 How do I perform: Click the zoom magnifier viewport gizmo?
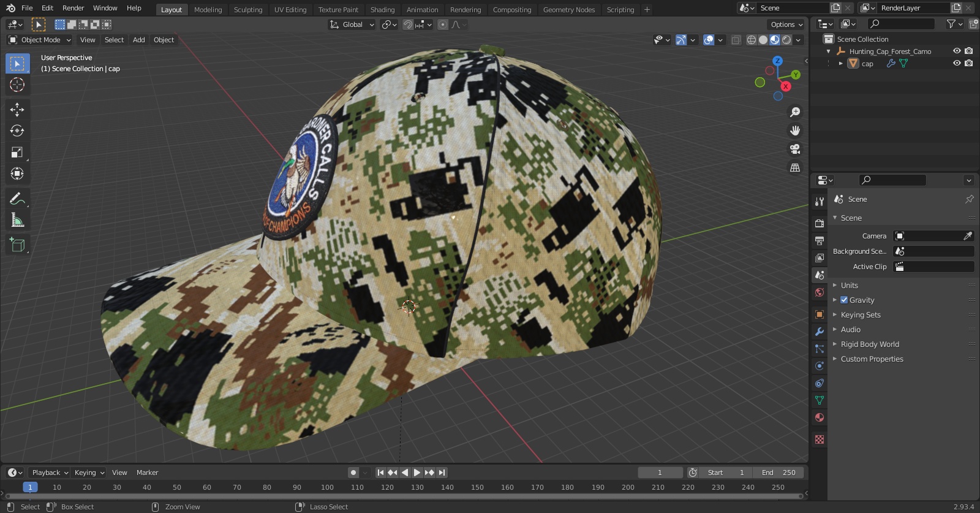coord(795,112)
